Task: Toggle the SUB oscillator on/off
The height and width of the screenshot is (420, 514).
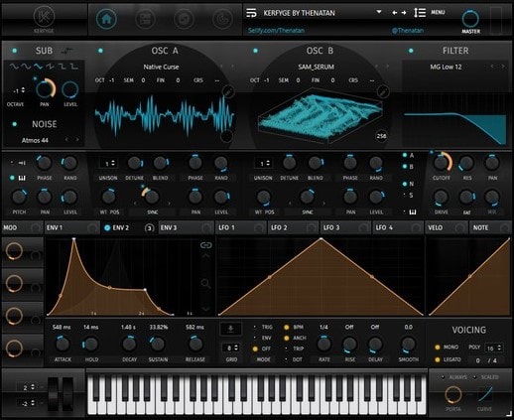Action: 15,51
